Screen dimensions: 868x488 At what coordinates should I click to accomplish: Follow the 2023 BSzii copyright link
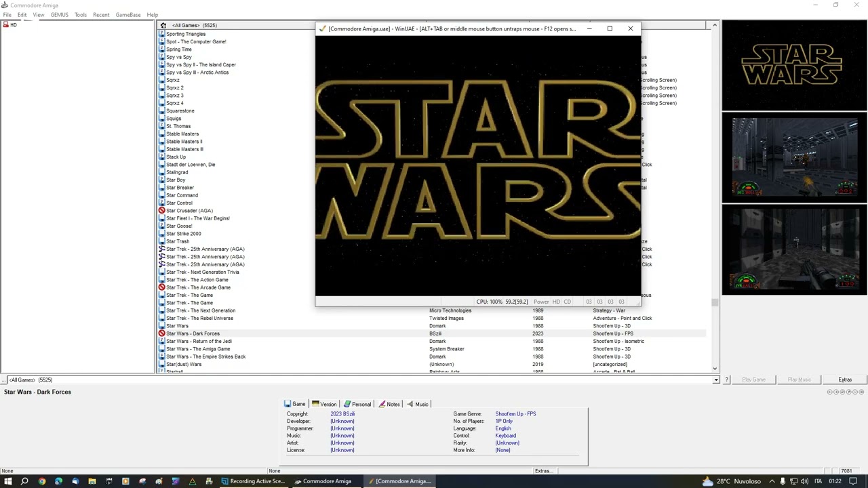[x=342, y=413]
